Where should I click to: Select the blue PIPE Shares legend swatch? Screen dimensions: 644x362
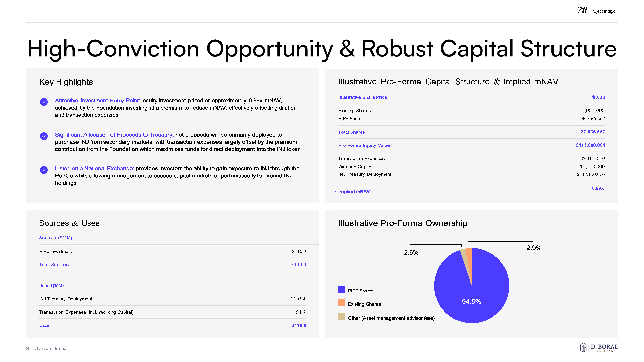point(341,289)
